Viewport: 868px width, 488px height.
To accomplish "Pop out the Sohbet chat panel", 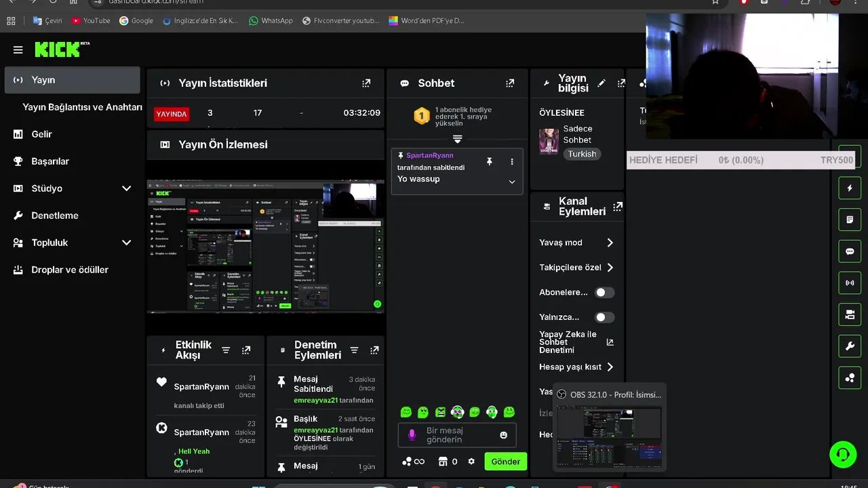I will pyautogui.click(x=510, y=83).
